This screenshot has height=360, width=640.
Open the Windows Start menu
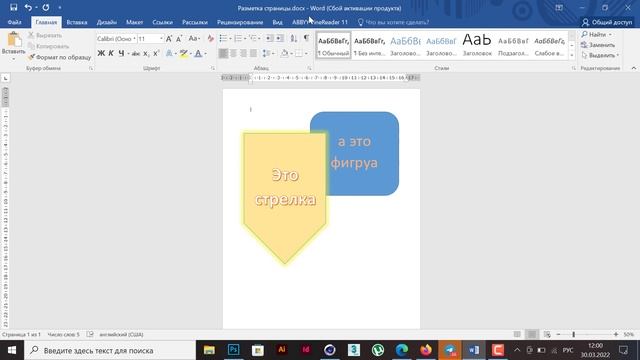(11, 350)
